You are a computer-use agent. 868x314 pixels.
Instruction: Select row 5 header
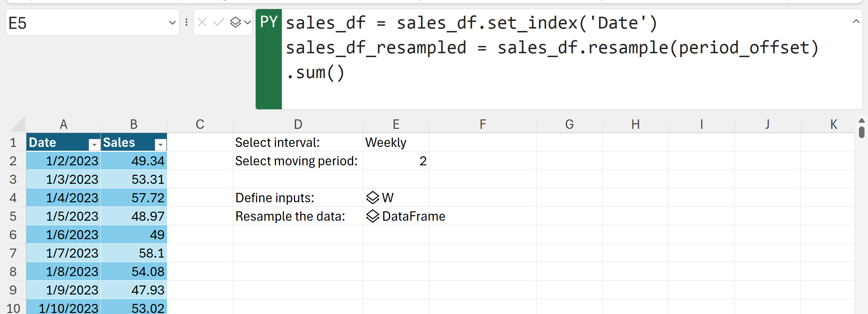[x=13, y=216]
